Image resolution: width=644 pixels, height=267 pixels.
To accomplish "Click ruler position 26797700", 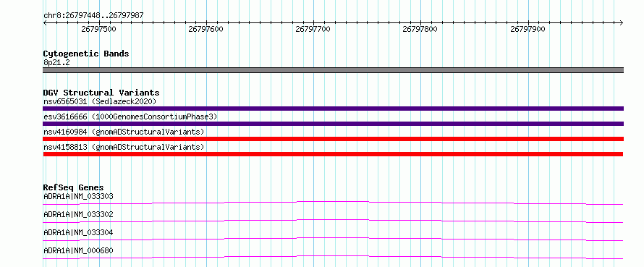I will pos(313,29).
